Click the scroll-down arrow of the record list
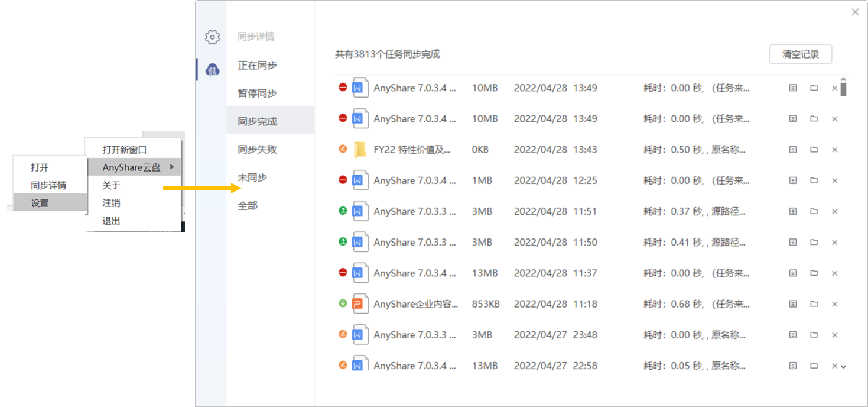Screen dimensions: 868x407 tap(844, 367)
